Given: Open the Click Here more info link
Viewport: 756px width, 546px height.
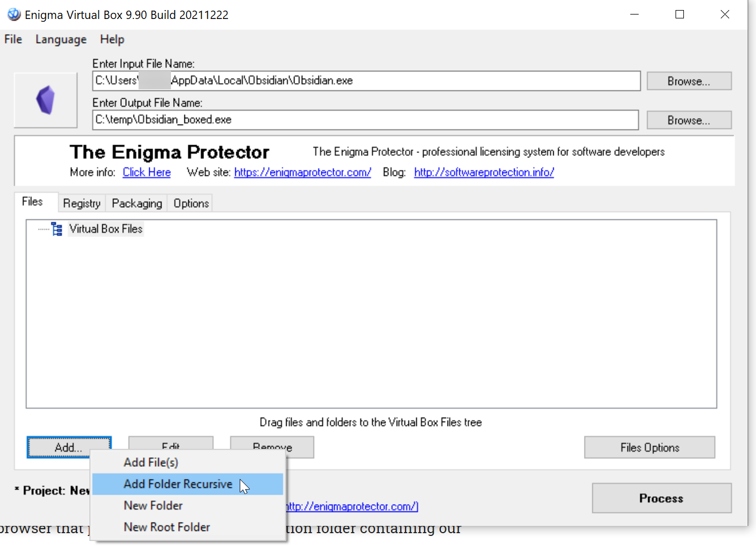Looking at the screenshot, I should tap(147, 173).
